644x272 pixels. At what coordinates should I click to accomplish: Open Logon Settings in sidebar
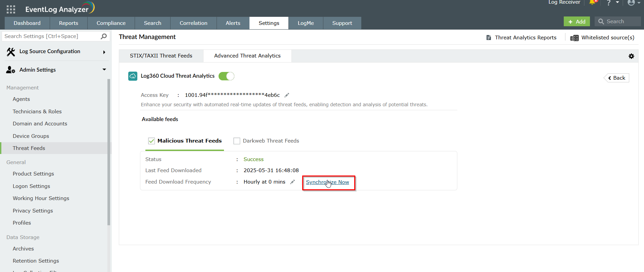(x=31, y=186)
